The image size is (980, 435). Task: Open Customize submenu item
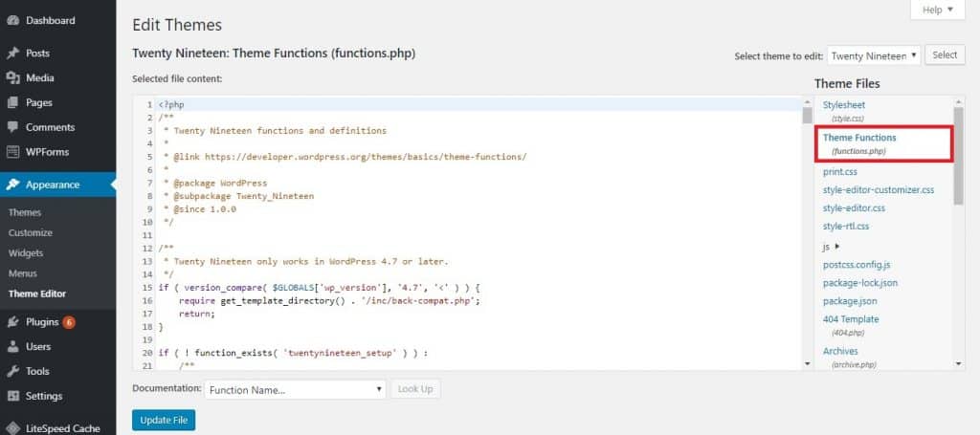[31, 232]
